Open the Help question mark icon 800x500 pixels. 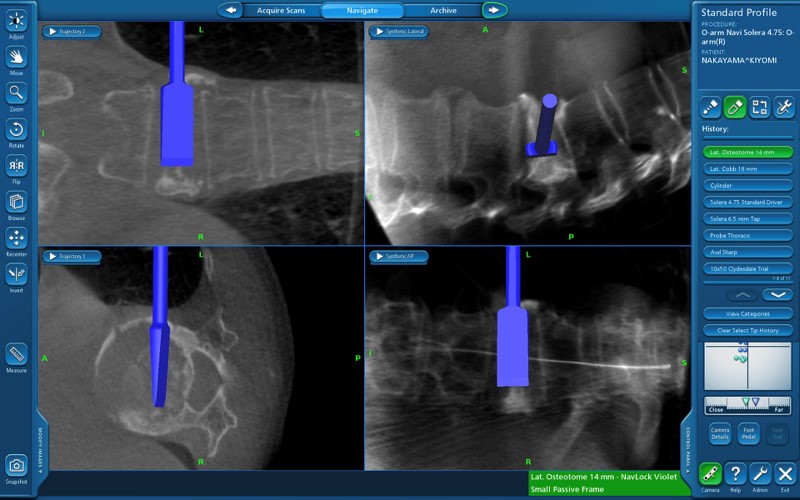735,474
